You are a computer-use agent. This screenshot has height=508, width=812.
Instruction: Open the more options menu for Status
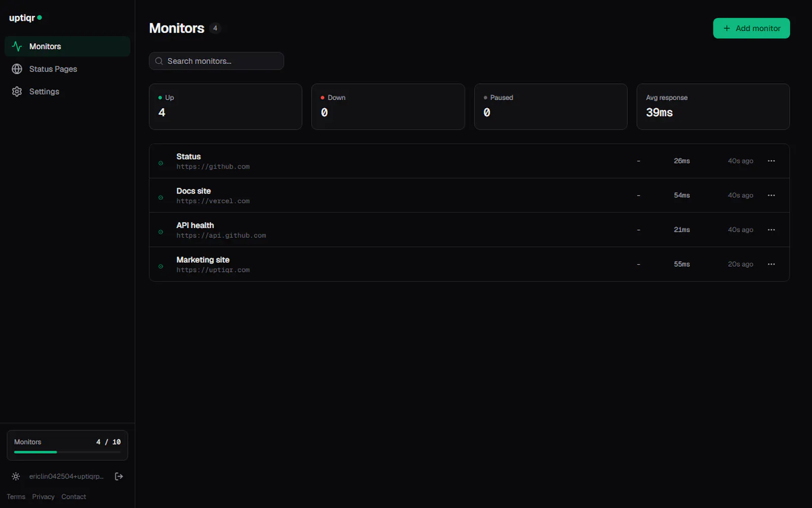pos(771,161)
